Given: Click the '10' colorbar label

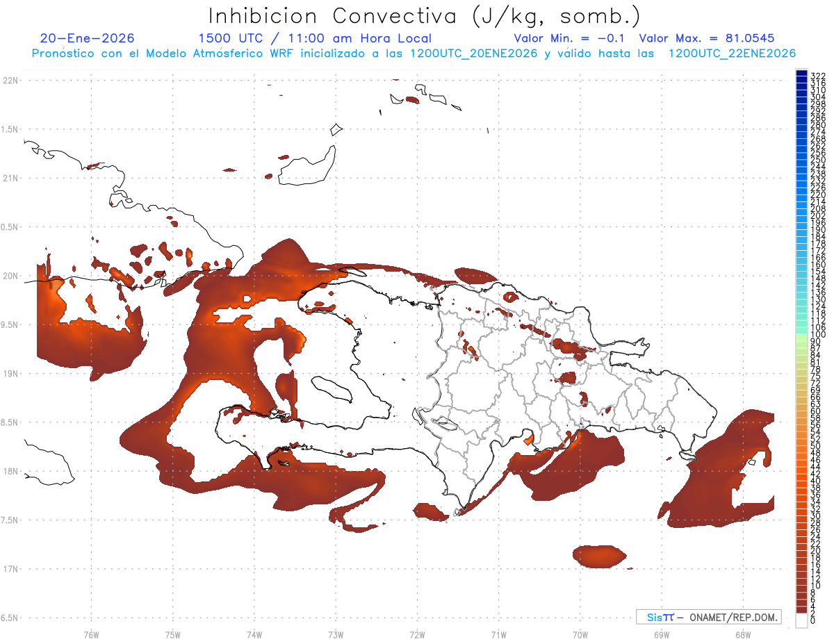Looking at the screenshot, I should pos(815,586).
